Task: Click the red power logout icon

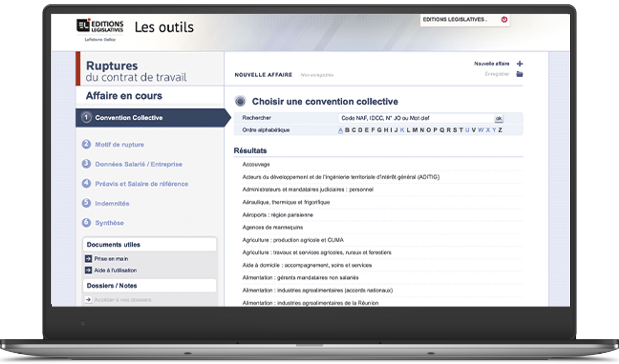Action: [504, 20]
